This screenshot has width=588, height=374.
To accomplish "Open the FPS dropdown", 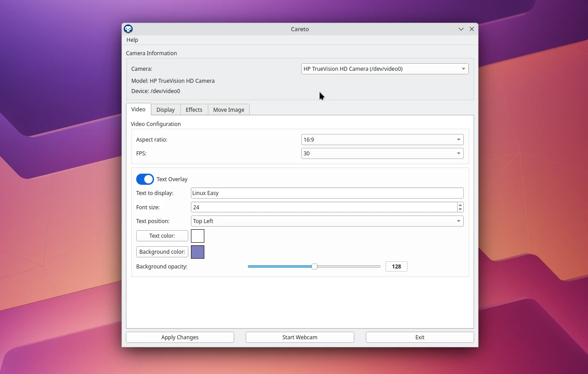I will [x=382, y=154].
